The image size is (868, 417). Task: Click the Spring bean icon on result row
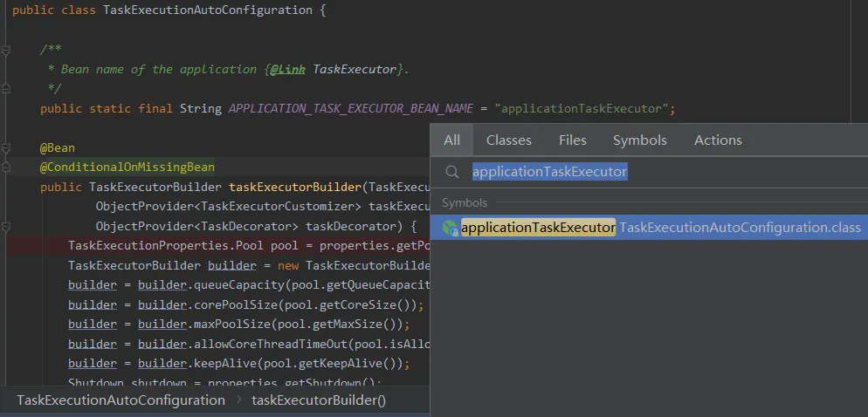[450, 228]
